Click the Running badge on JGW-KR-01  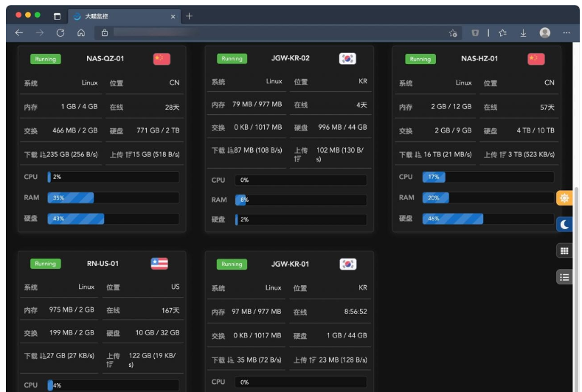click(232, 264)
